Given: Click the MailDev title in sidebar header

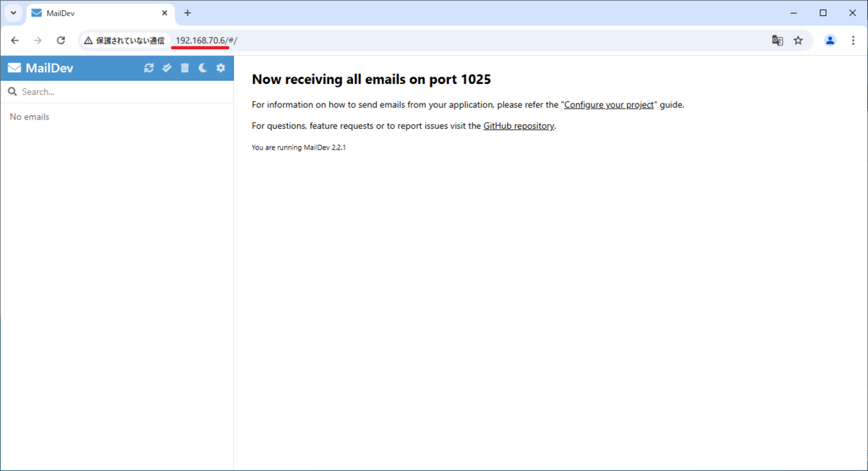Looking at the screenshot, I should point(49,68).
